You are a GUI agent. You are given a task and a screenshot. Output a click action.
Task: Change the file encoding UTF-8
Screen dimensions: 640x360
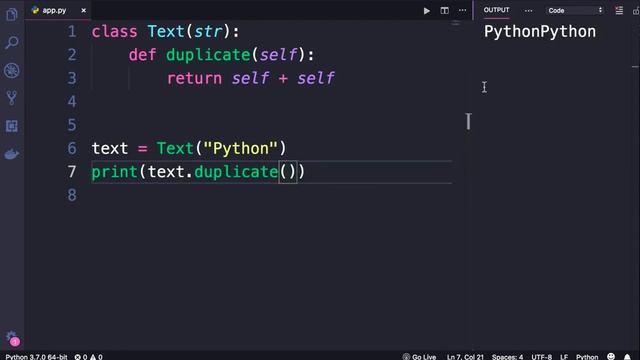tap(542, 357)
